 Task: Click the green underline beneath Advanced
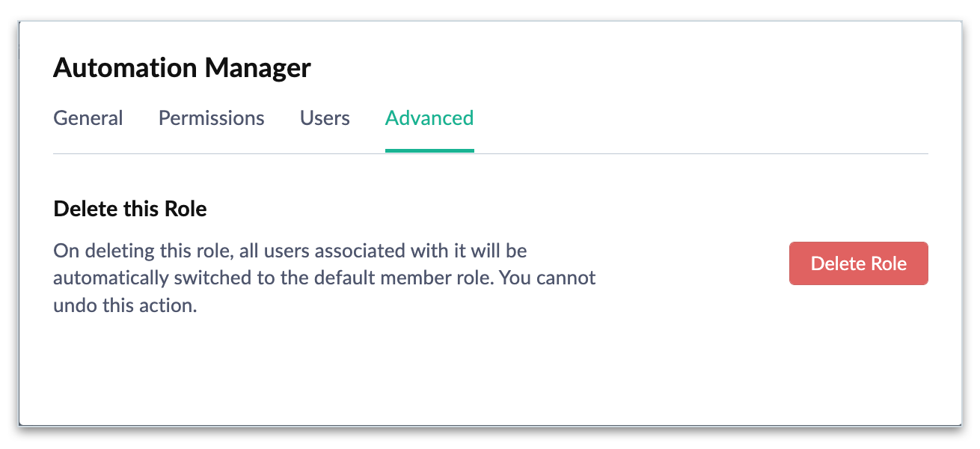[x=429, y=150]
